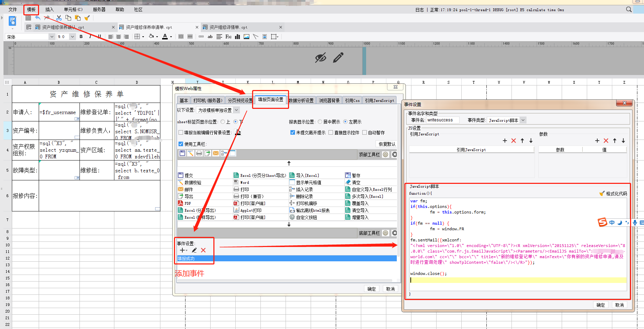Image resolution: width=644 pixels, height=329 pixels.
Task: Click the format painter brush icon
Action: point(87,18)
